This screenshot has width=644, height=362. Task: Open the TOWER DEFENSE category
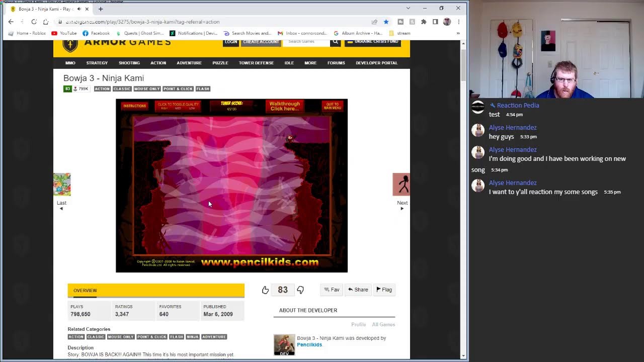click(x=256, y=63)
